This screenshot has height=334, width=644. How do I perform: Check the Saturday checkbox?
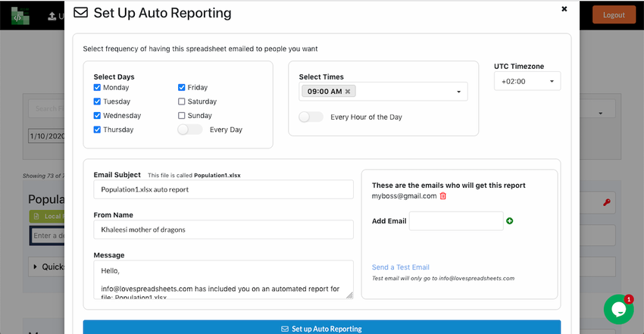[182, 101]
